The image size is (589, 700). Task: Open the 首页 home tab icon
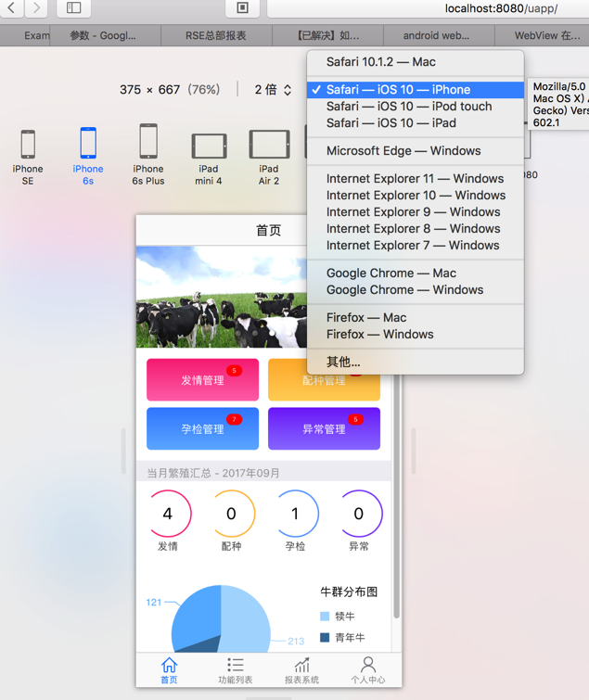(x=169, y=670)
